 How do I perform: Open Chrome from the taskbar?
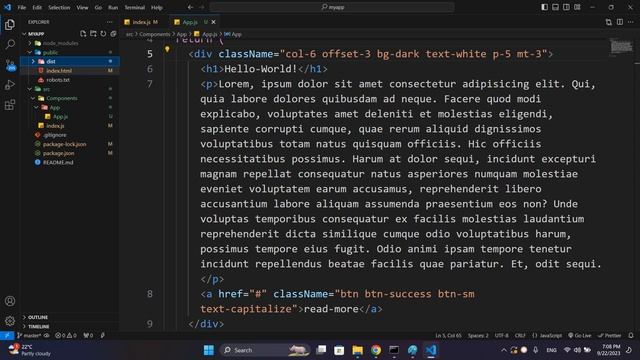click(376, 350)
